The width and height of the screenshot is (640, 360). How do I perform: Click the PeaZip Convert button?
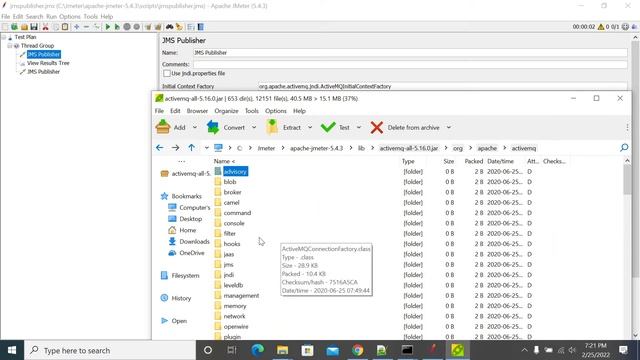pyautogui.click(x=226, y=127)
